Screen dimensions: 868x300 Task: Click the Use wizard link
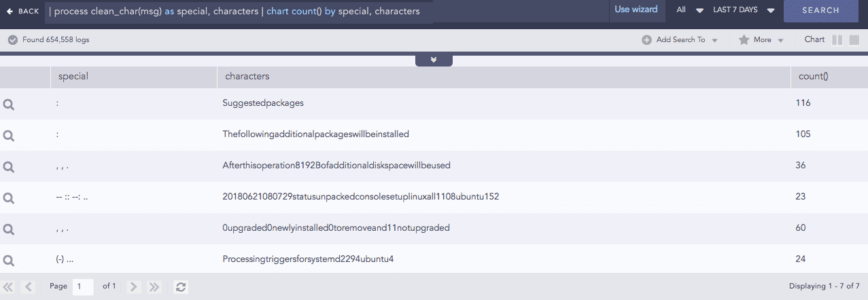pyautogui.click(x=636, y=10)
